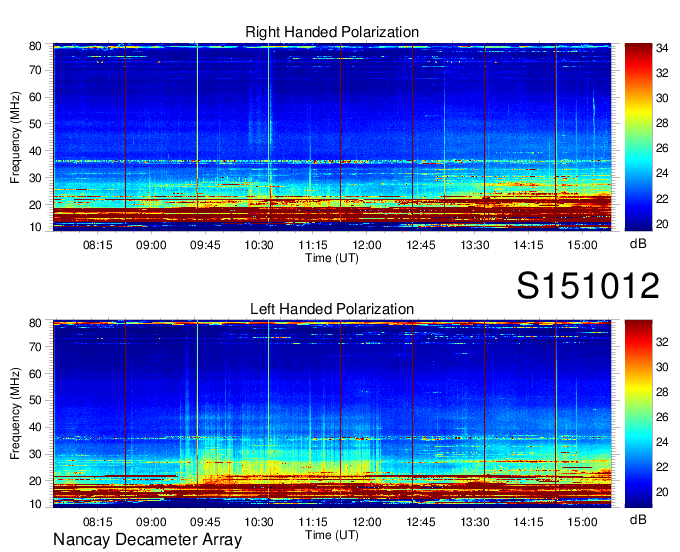Click the "Right Handed Polarization" title
680x552 pixels.
tap(332, 32)
